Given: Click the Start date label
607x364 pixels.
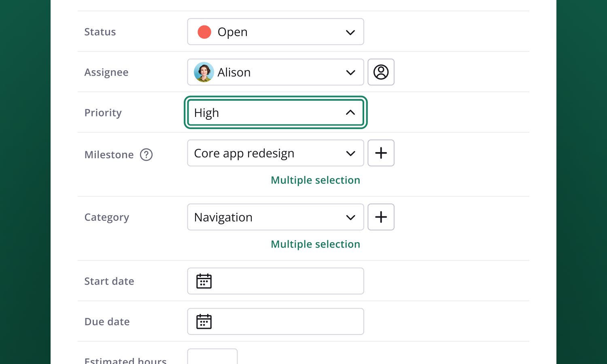Looking at the screenshot, I should point(109,281).
